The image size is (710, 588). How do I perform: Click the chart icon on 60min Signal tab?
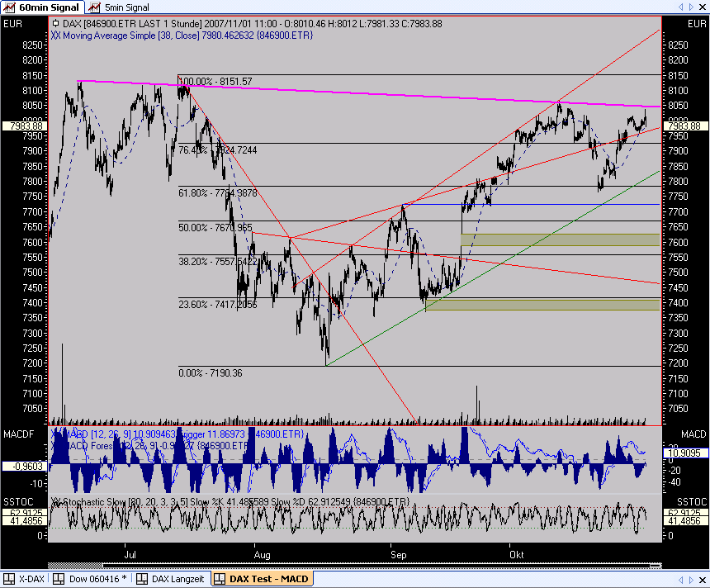coord(9,7)
